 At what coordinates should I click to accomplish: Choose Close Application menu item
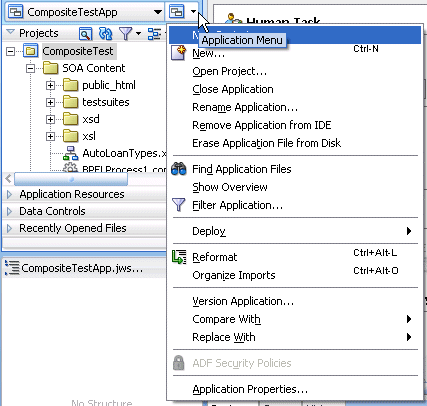tap(295, 89)
